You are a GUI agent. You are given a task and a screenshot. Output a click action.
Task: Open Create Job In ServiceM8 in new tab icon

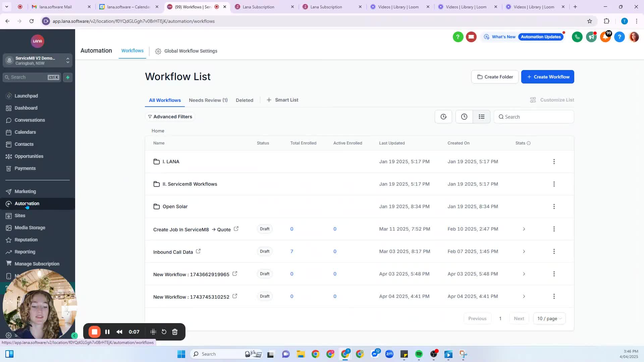[236, 229]
